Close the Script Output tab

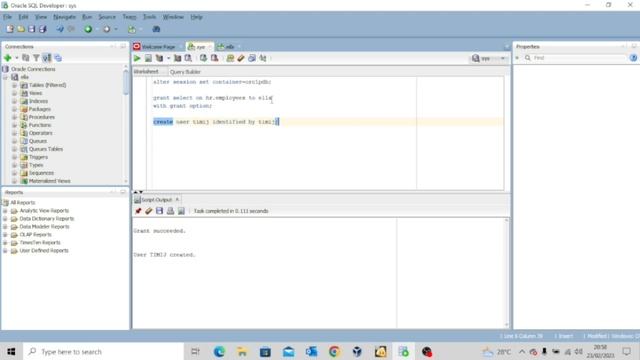[x=177, y=199]
